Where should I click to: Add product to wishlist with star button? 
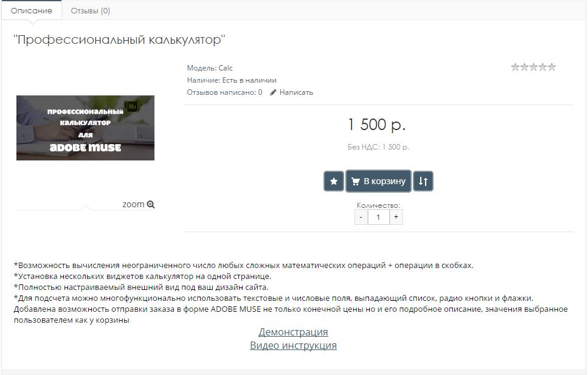coord(334,181)
